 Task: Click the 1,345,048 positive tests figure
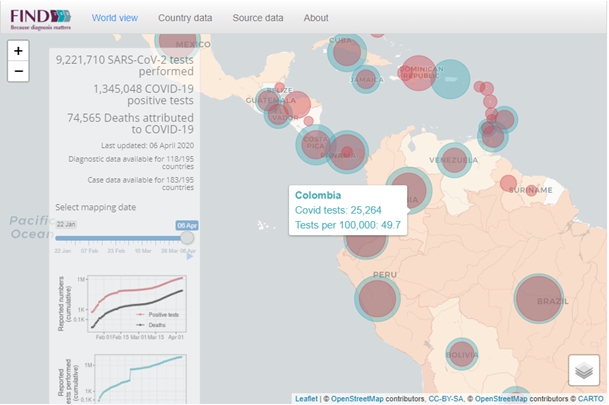tap(143, 94)
